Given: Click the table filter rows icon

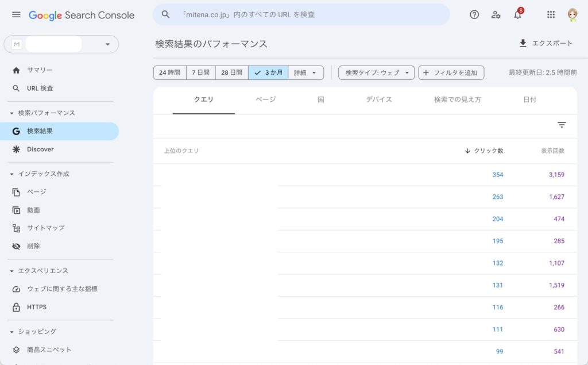Looking at the screenshot, I should tap(562, 125).
